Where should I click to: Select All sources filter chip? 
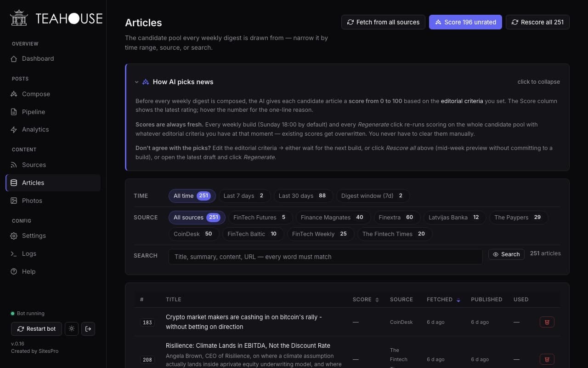(x=197, y=218)
